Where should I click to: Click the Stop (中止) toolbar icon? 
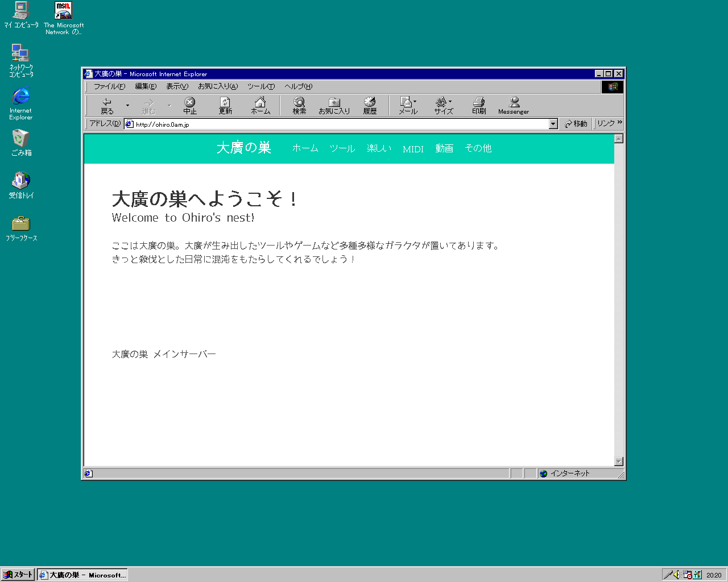pyautogui.click(x=190, y=105)
